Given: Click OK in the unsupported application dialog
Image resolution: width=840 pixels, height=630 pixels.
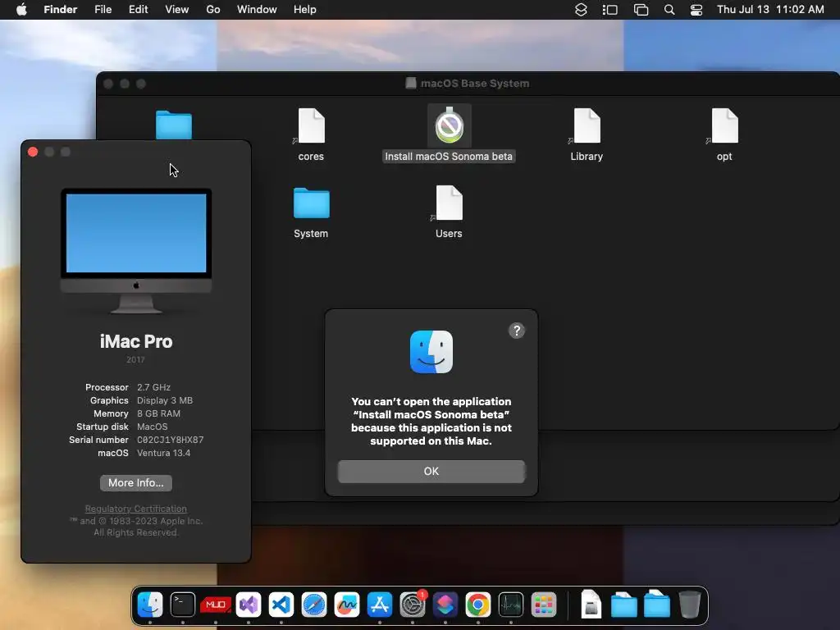Looking at the screenshot, I should tap(431, 472).
